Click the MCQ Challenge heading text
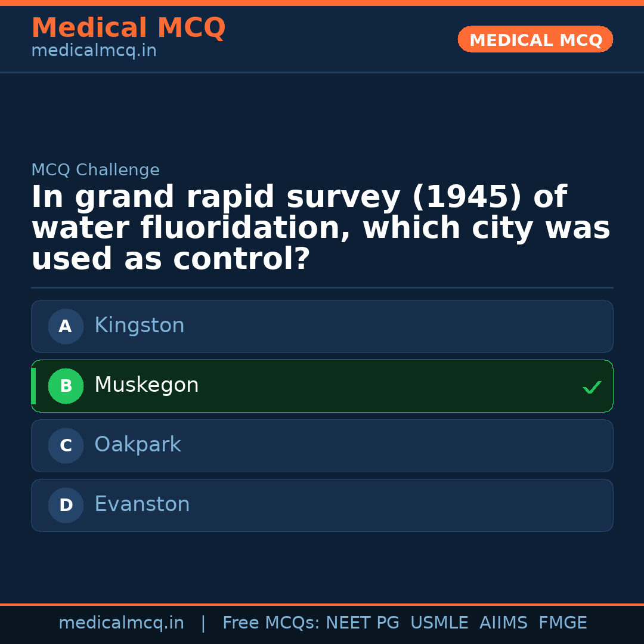644x644 pixels. (95, 170)
